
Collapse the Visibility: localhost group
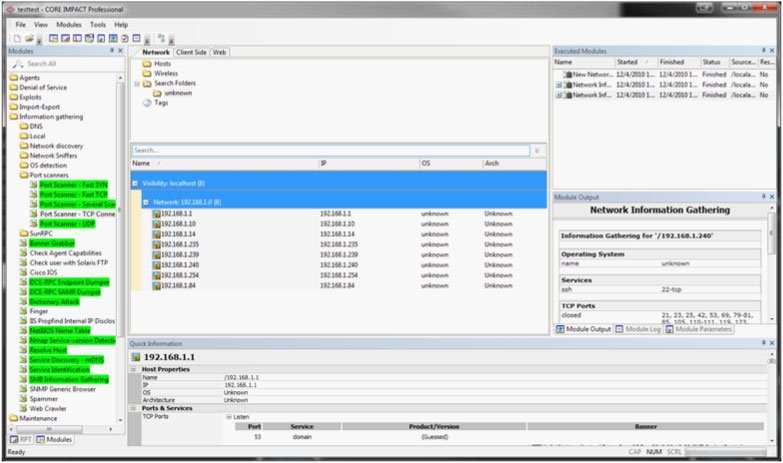click(135, 184)
